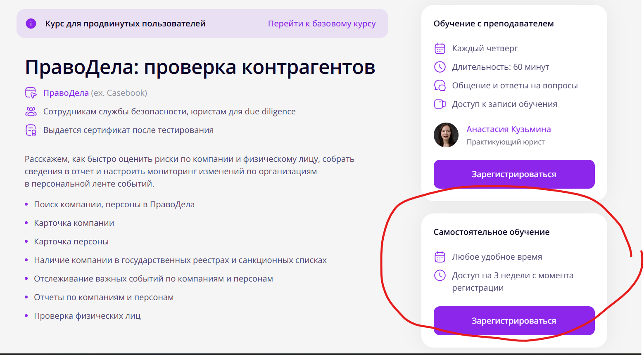This screenshot has width=644, height=355.
Task: Click the text Любое удобное время
Action: click(497, 257)
